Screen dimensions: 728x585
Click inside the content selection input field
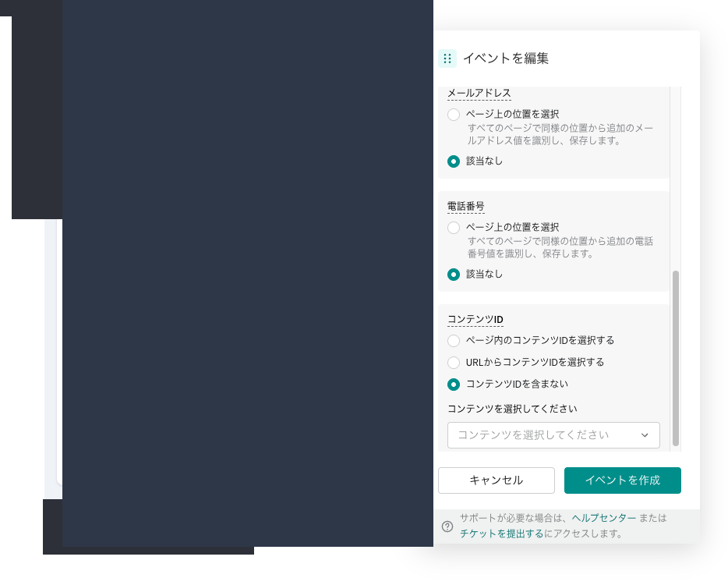pyautogui.click(x=538, y=435)
